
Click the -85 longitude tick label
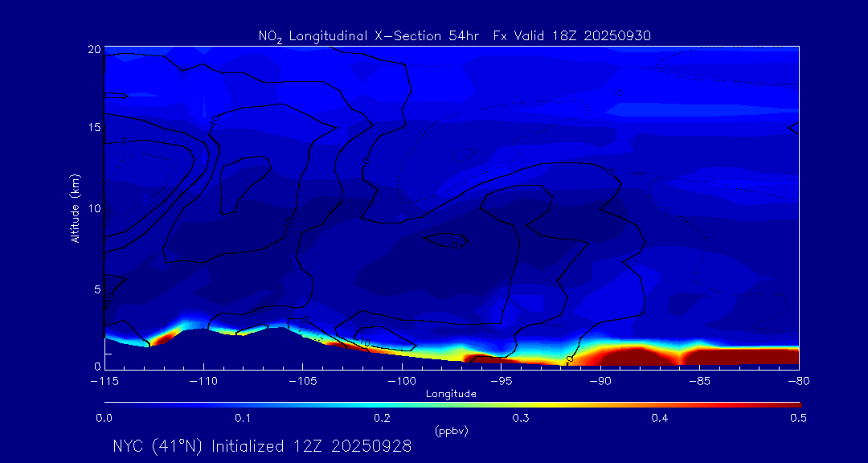coord(700,380)
